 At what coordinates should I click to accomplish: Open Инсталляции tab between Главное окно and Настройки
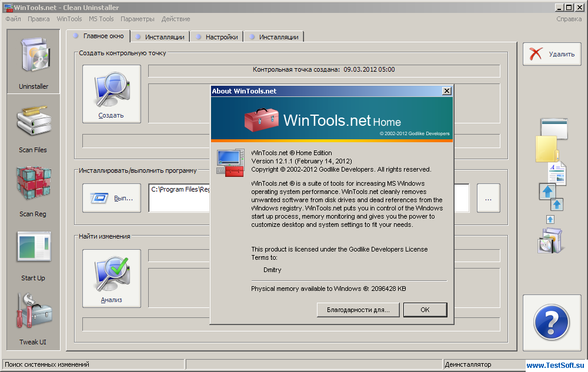click(x=160, y=36)
